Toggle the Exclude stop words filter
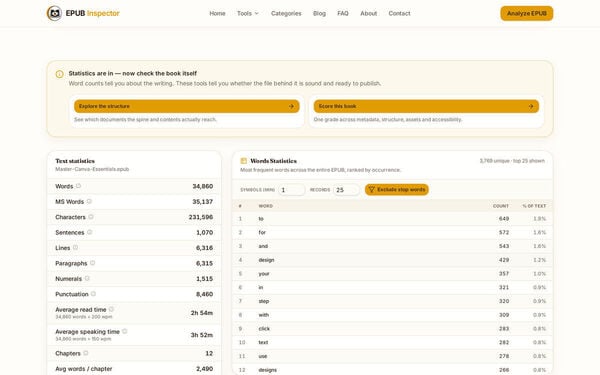Image resolution: width=600 pixels, height=375 pixels. pyautogui.click(x=396, y=189)
